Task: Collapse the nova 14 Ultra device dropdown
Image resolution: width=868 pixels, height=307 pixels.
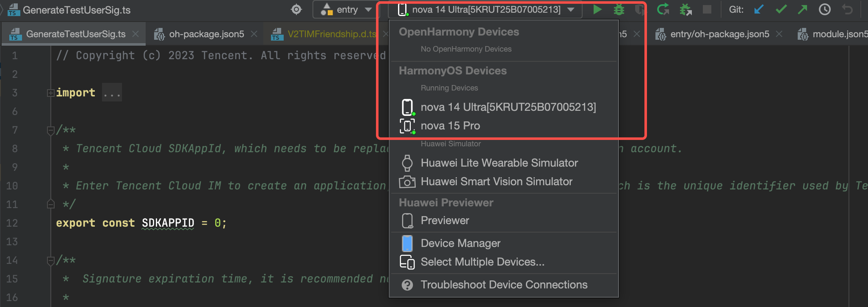Action: point(485,9)
